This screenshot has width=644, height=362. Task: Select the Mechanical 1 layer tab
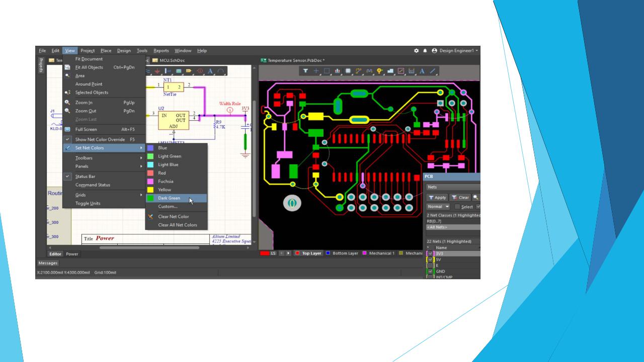pyautogui.click(x=379, y=253)
